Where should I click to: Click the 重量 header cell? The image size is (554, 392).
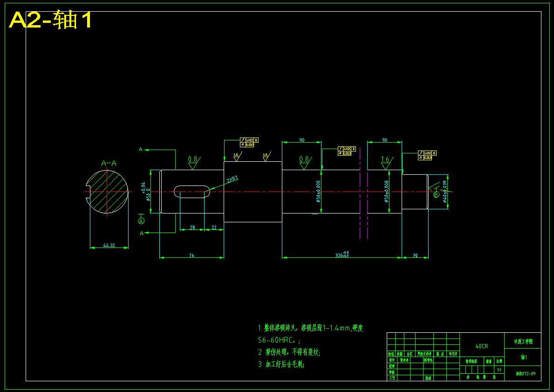point(489,362)
